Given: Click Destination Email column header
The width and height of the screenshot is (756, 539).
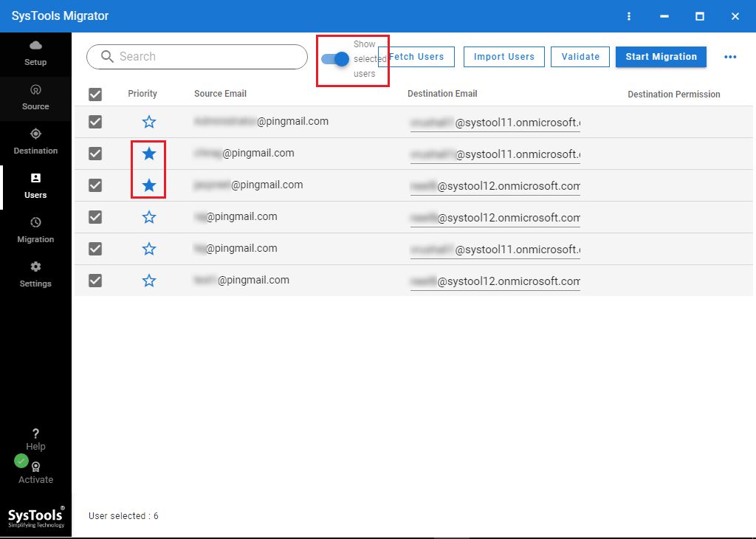Looking at the screenshot, I should click(x=442, y=94).
